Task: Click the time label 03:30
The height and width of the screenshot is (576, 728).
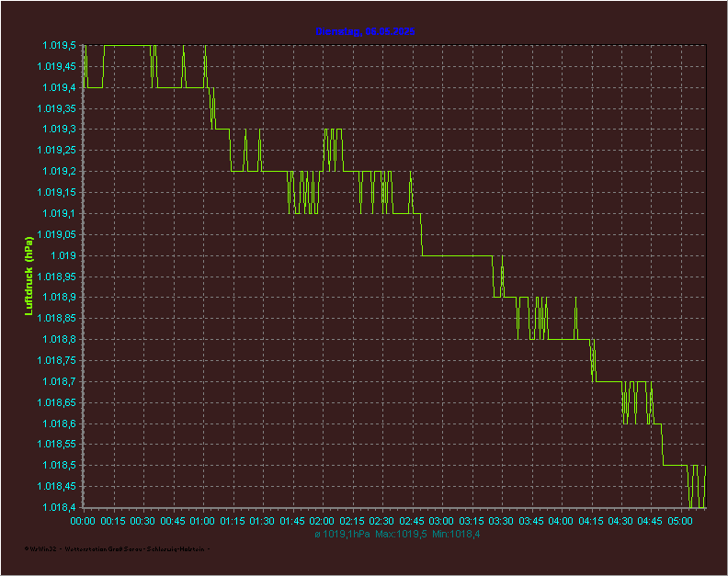Action: pyautogui.click(x=501, y=521)
